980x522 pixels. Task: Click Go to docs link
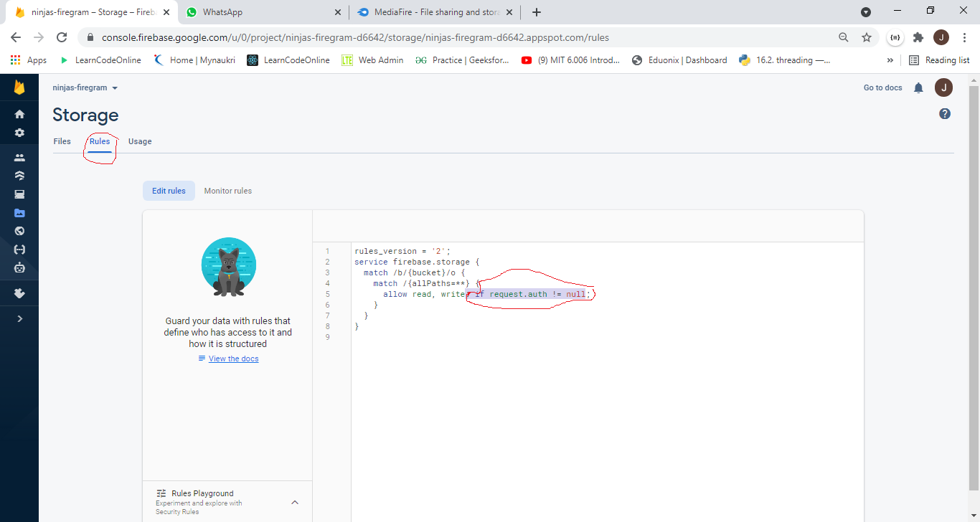click(x=883, y=87)
